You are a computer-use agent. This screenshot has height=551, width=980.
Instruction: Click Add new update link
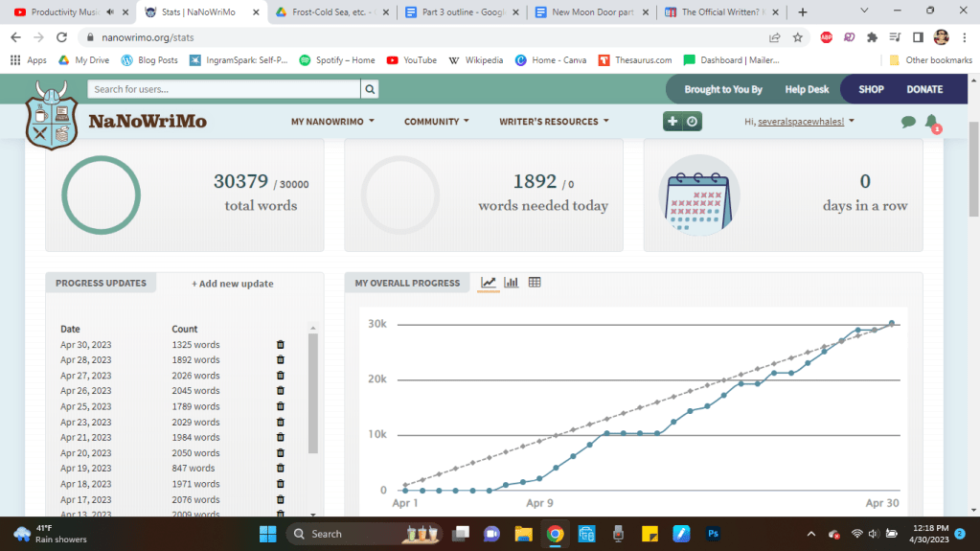[233, 284]
